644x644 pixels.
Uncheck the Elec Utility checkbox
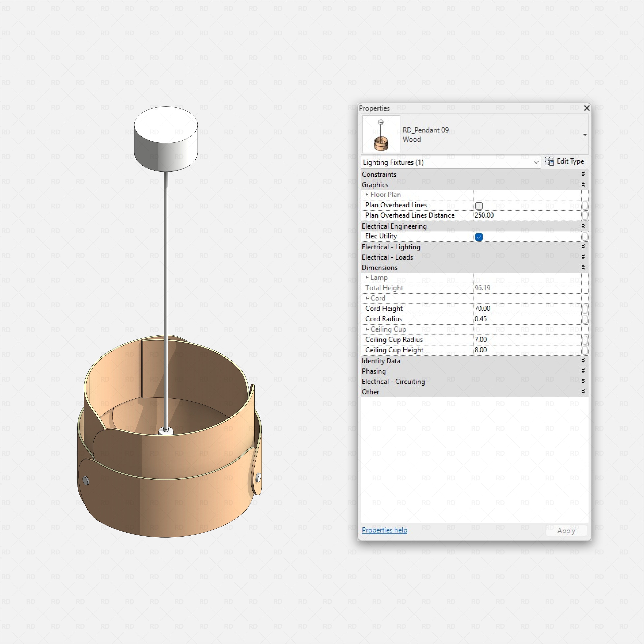(479, 237)
